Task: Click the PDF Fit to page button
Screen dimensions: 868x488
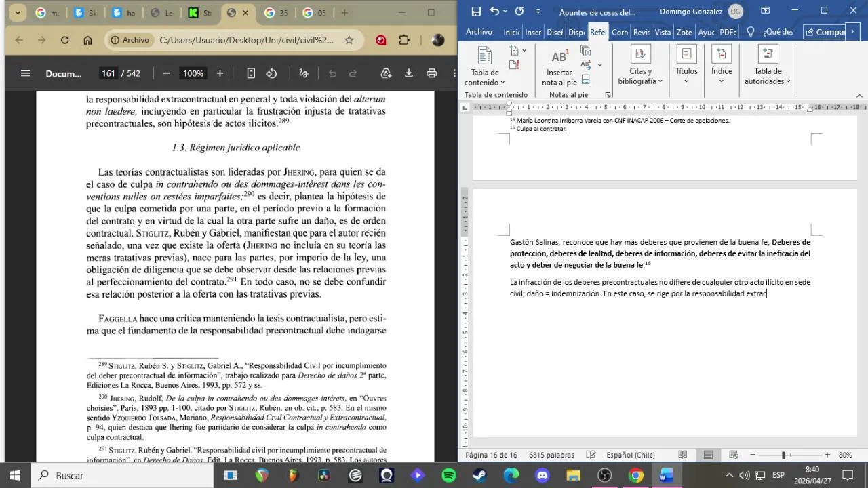Action: click(x=251, y=73)
